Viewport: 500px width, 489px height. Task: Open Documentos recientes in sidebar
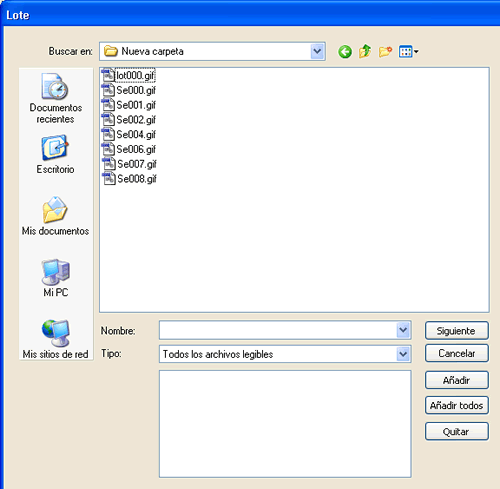(56, 98)
